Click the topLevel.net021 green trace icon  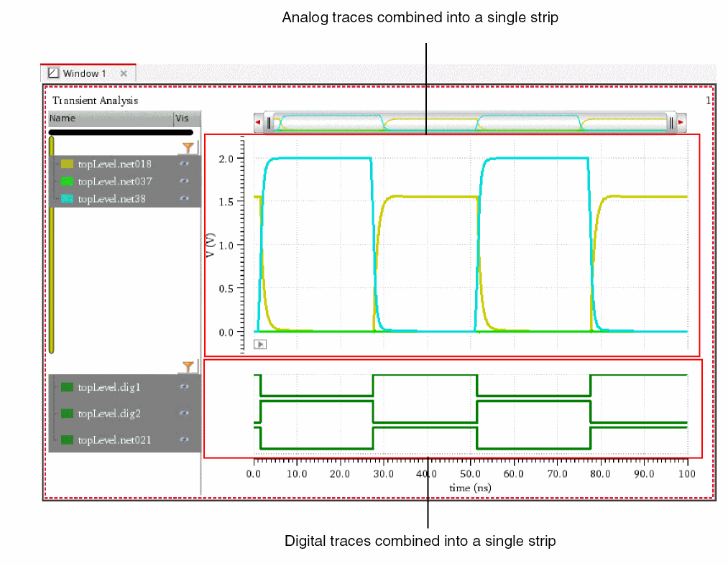67,440
